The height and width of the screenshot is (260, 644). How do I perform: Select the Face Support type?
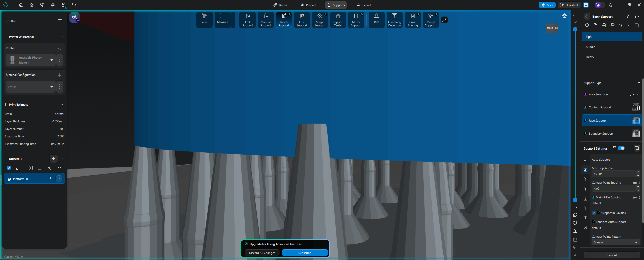(x=612, y=121)
